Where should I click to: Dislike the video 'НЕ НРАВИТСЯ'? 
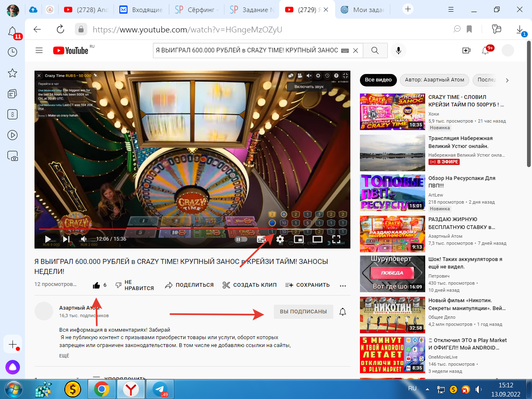point(134,285)
